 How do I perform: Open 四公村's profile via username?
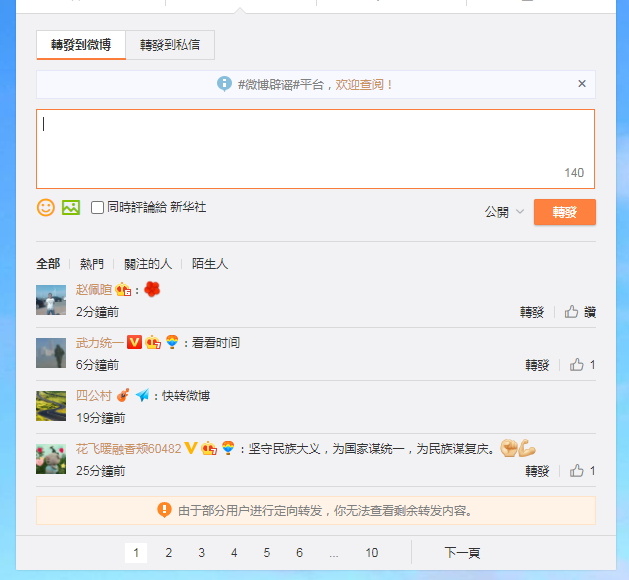94,395
